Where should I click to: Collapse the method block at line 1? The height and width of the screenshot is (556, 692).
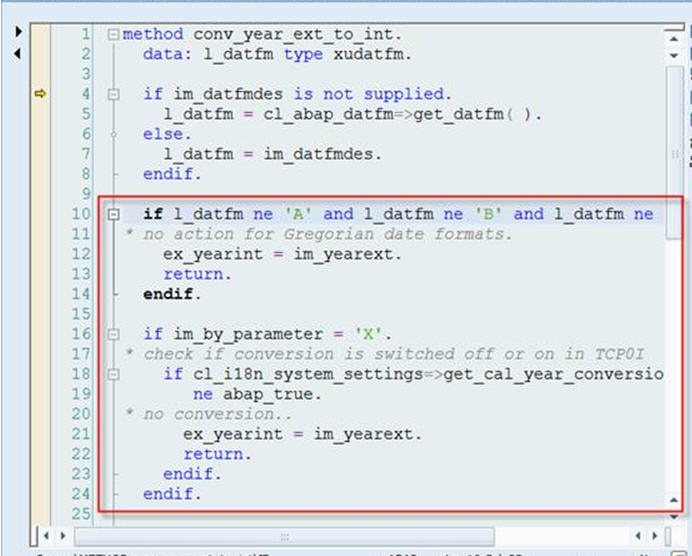(113, 34)
